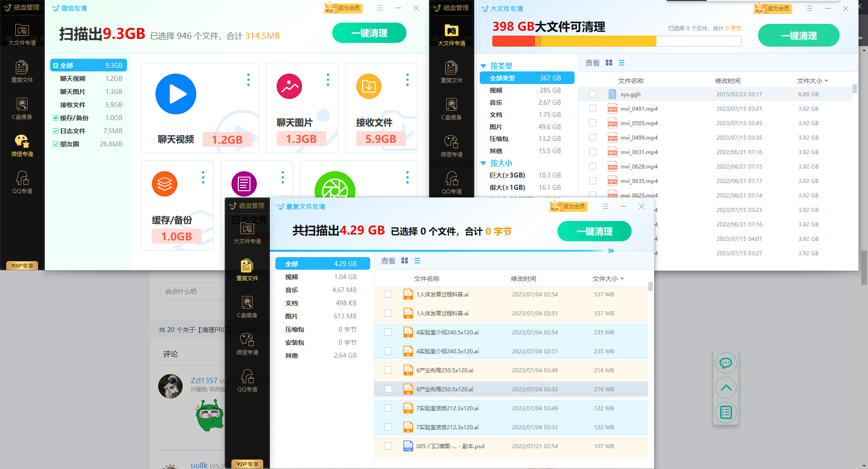Click the 聊天图片 pink image icon
The width and height of the screenshot is (868, 469).
(289, 86)
